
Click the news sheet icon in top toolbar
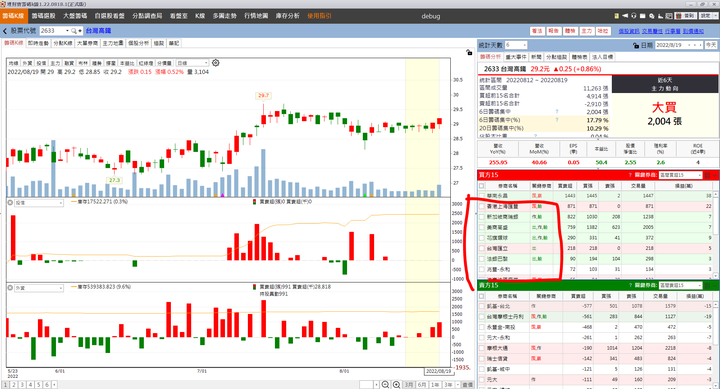(669, 16)
